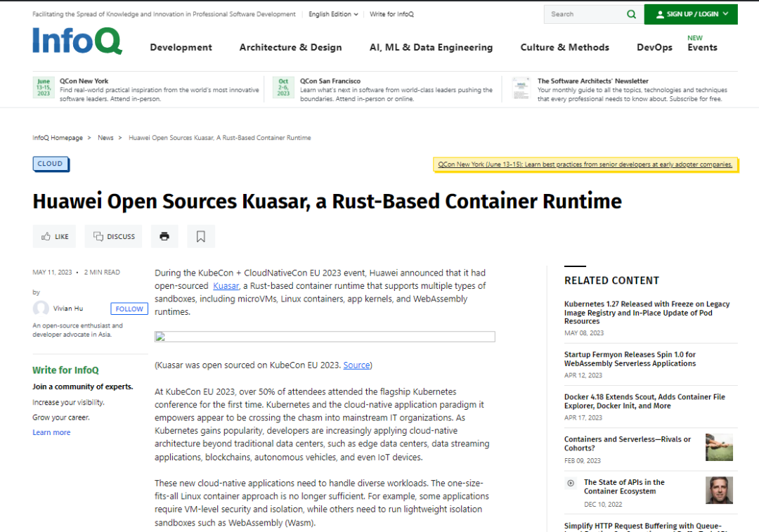Click the Vivian Hu author avatar

[x=41, y=308]
